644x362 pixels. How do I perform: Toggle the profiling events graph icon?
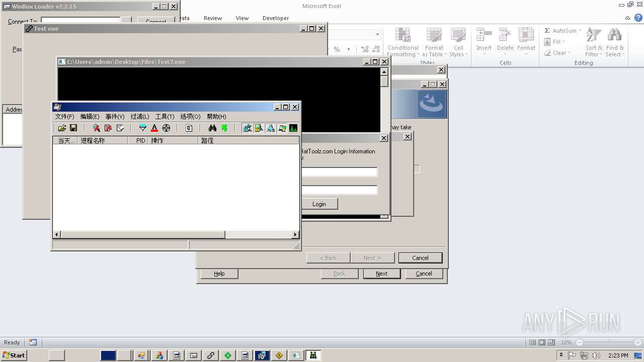coord(293,128)
